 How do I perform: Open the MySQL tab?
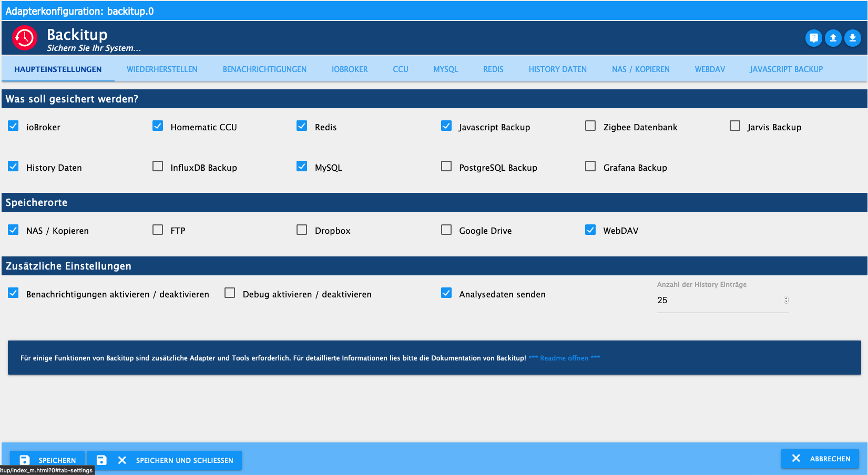click(x=446, y=69)
